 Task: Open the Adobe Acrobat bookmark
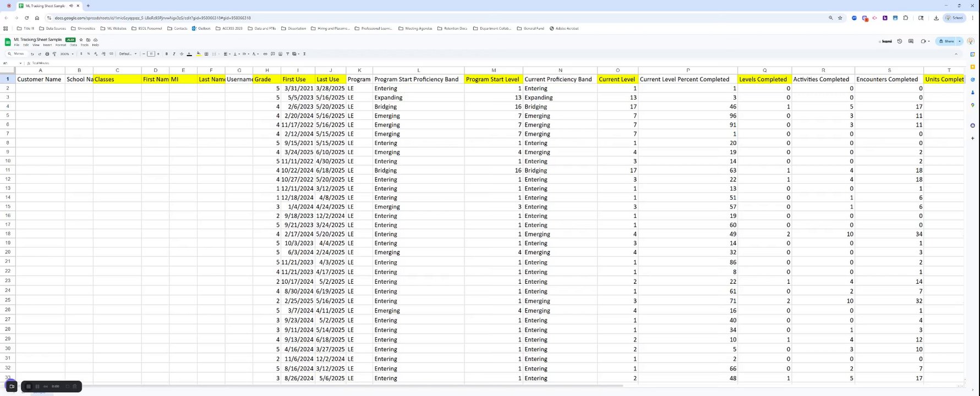tap(564, 28)
